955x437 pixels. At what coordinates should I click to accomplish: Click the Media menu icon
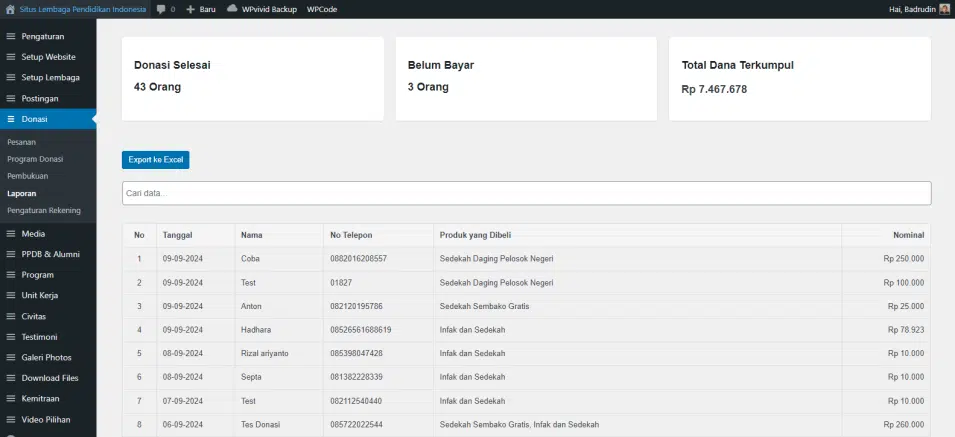[11, 234]
